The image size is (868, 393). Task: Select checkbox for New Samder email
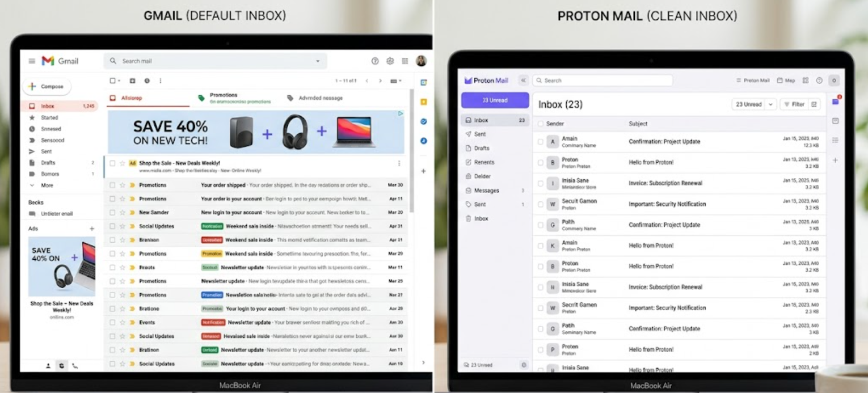112,213
